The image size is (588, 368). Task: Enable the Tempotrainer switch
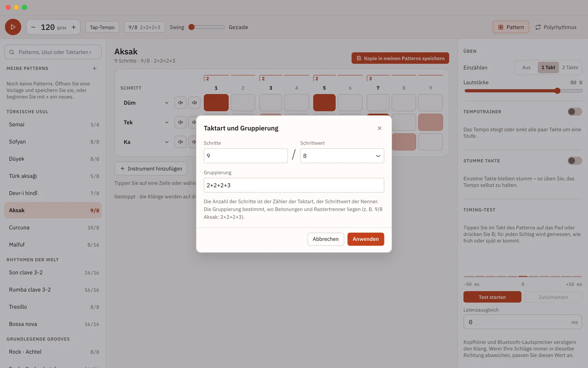coord(575,112)
